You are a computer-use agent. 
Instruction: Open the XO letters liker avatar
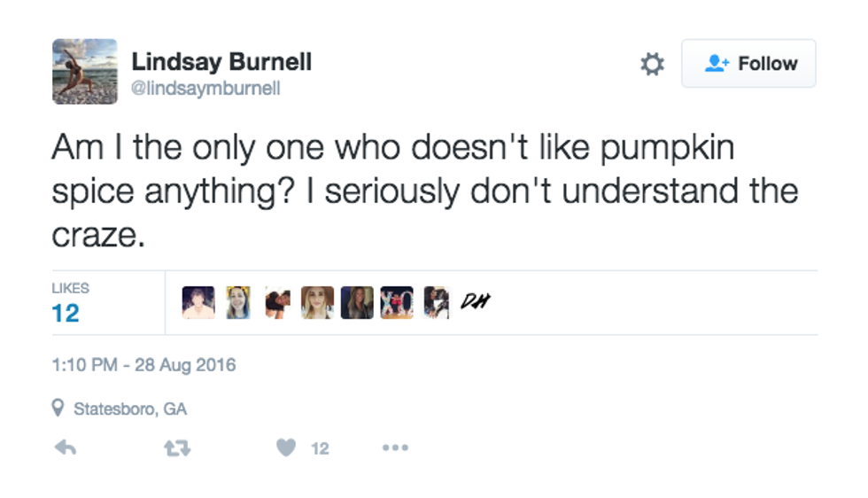397,302
